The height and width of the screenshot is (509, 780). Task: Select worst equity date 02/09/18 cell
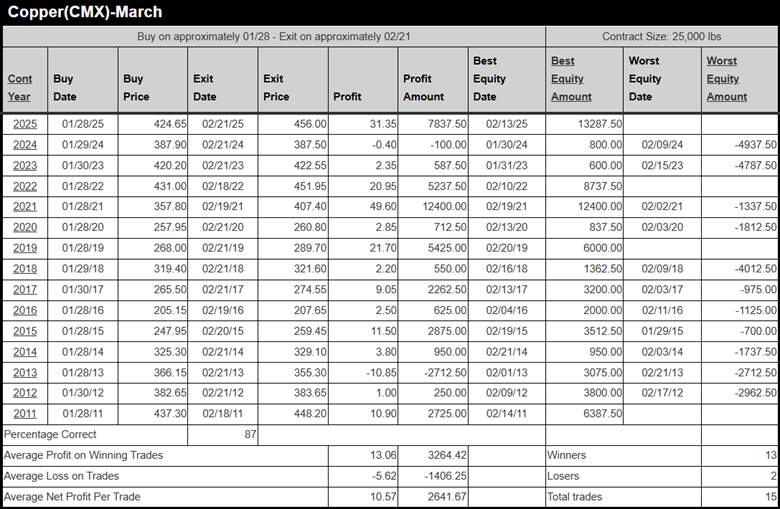click(662, 269)
